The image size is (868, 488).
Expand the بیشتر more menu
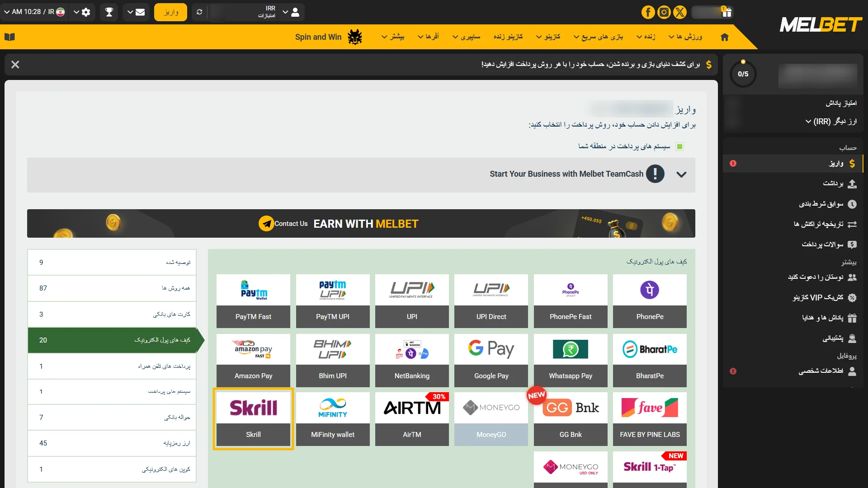coord(393,37)
